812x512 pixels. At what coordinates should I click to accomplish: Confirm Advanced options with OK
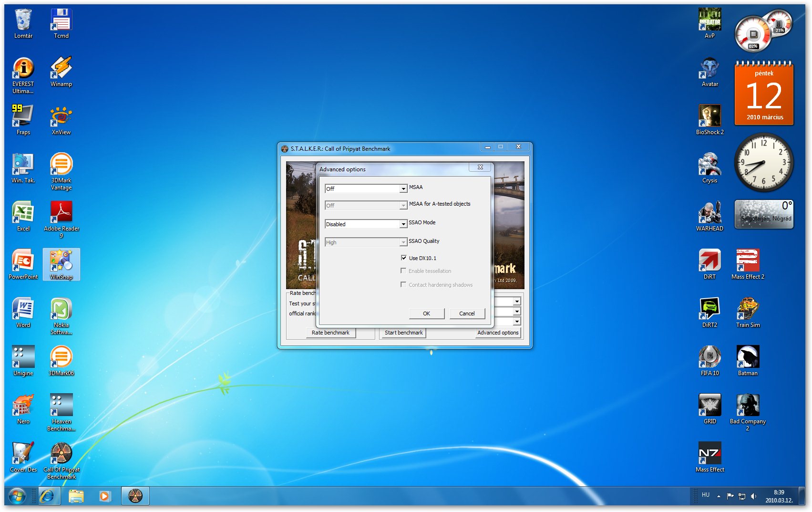point(427,313)
